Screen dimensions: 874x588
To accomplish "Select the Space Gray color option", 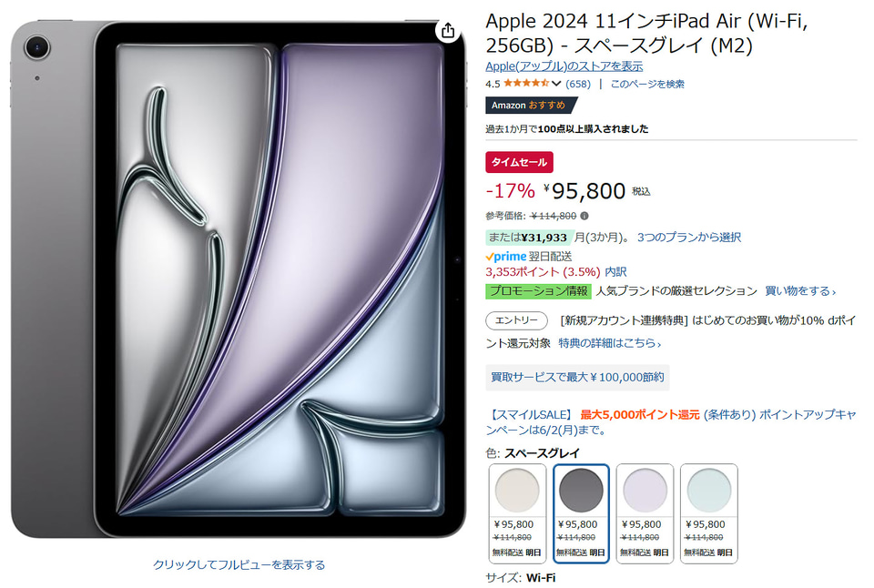I will pos(581,513).
